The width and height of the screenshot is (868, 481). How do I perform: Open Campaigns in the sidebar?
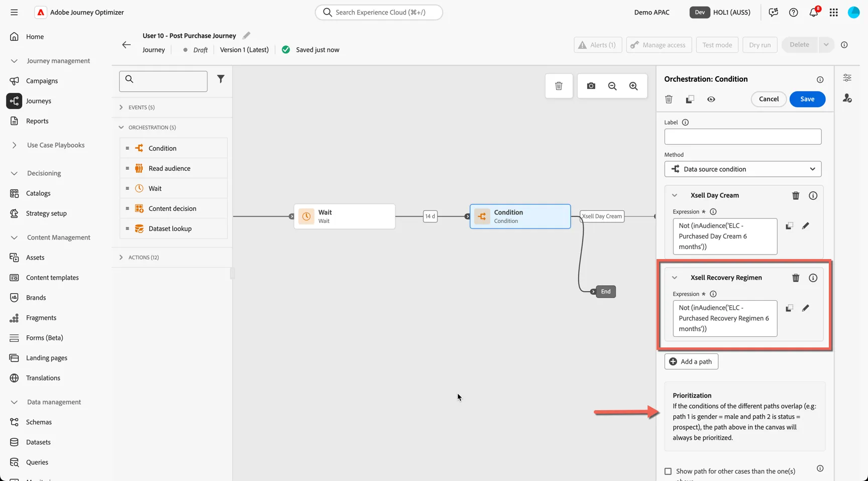click(x=42, y=81)
